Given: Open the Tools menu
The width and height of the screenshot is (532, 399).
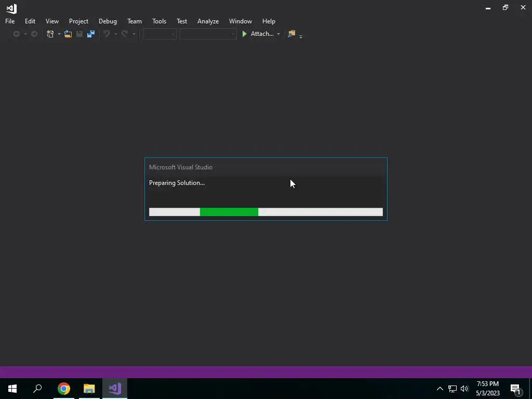Looking at the screenshot, I should click(159, 21).
